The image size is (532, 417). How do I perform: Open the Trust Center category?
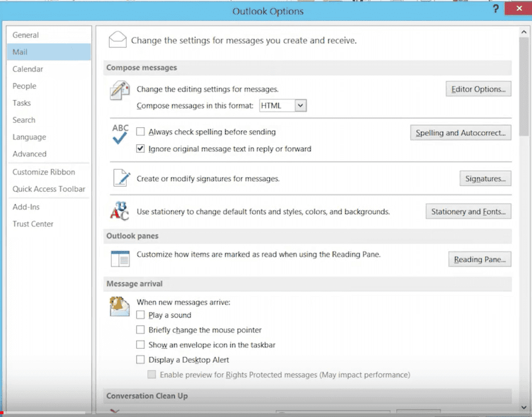click(x=33, y=224)
